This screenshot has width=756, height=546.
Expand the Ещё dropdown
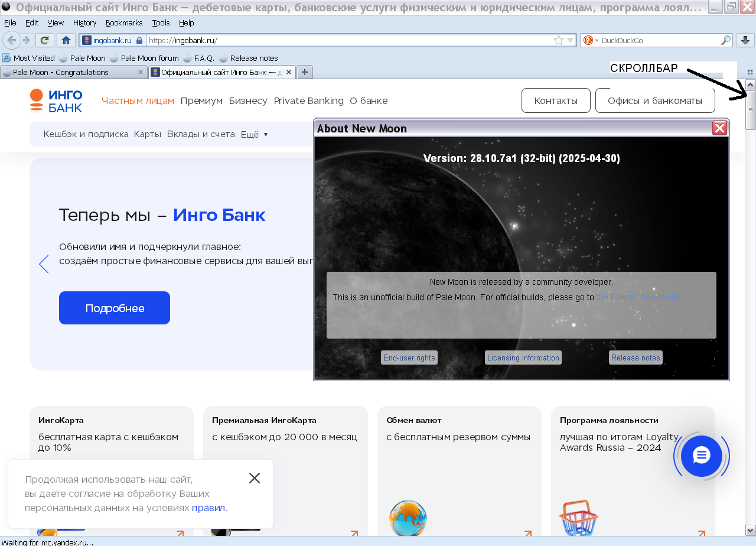255,134
